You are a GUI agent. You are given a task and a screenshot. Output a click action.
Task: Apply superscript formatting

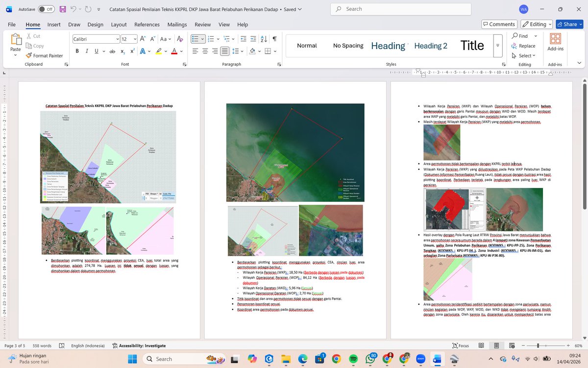tap(132, 51)
